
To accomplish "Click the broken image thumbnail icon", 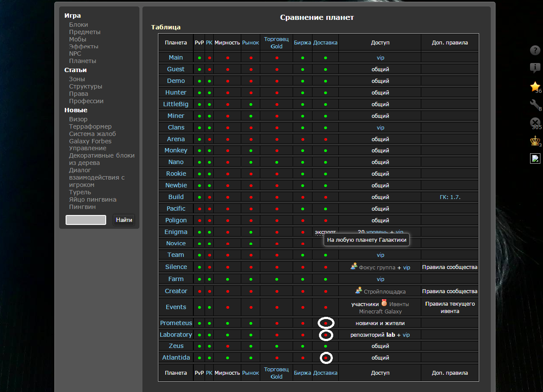I will [x=535, y=158].
